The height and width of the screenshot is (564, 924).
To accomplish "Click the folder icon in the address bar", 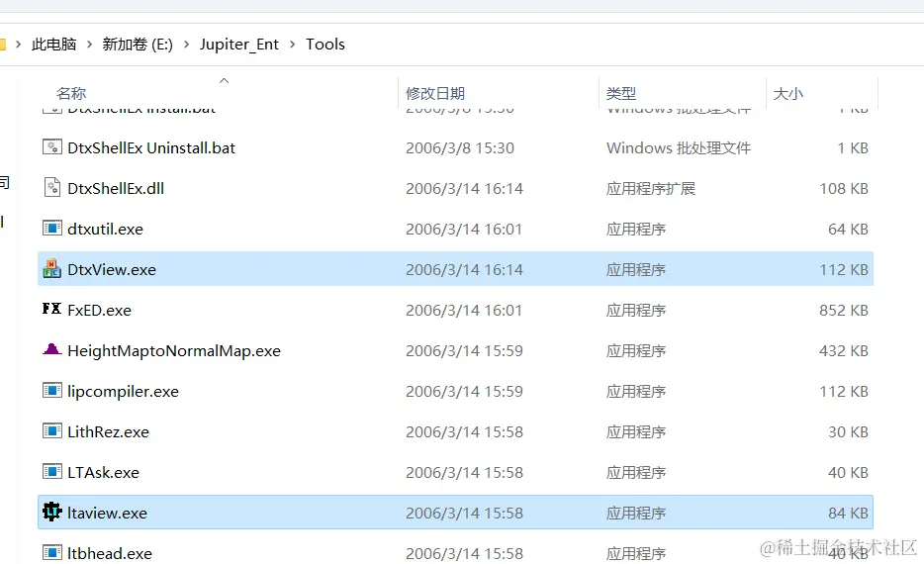I will click(2, 45).
